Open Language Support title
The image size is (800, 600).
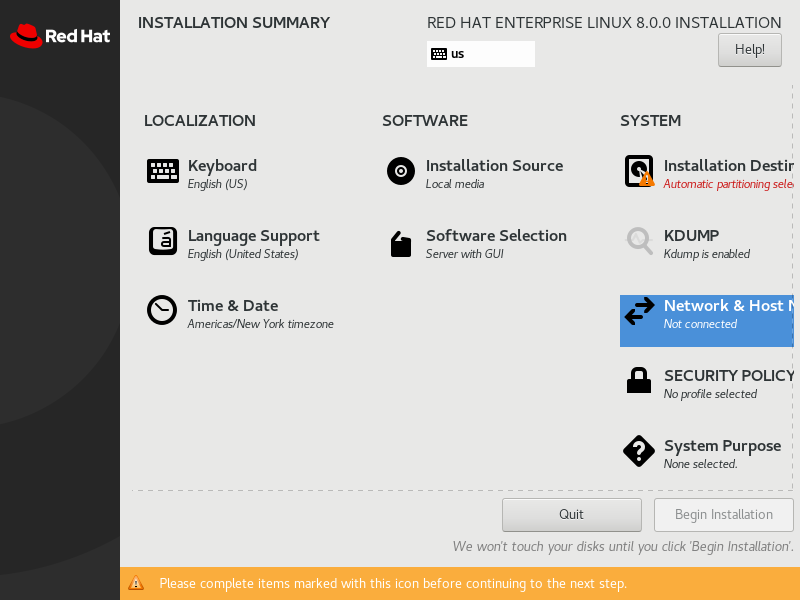click(253, 236)
